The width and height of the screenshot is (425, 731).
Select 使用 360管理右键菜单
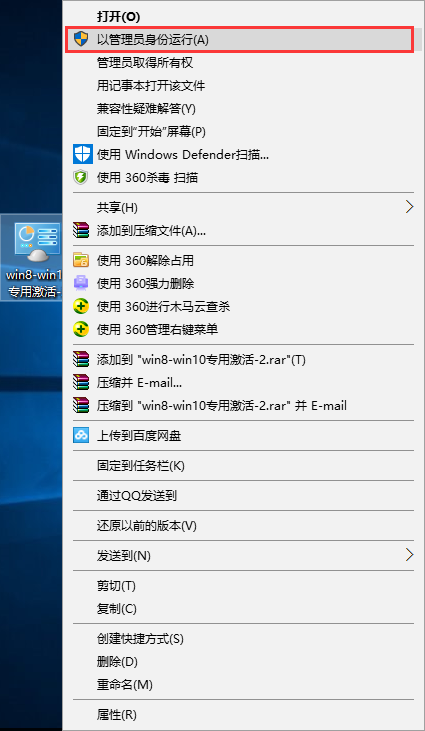[x=157, y=330]
